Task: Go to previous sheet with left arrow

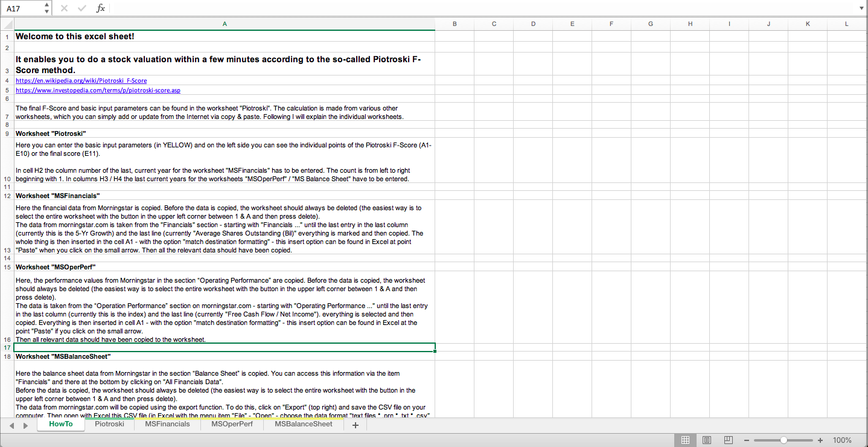Action: coord(12,425)
